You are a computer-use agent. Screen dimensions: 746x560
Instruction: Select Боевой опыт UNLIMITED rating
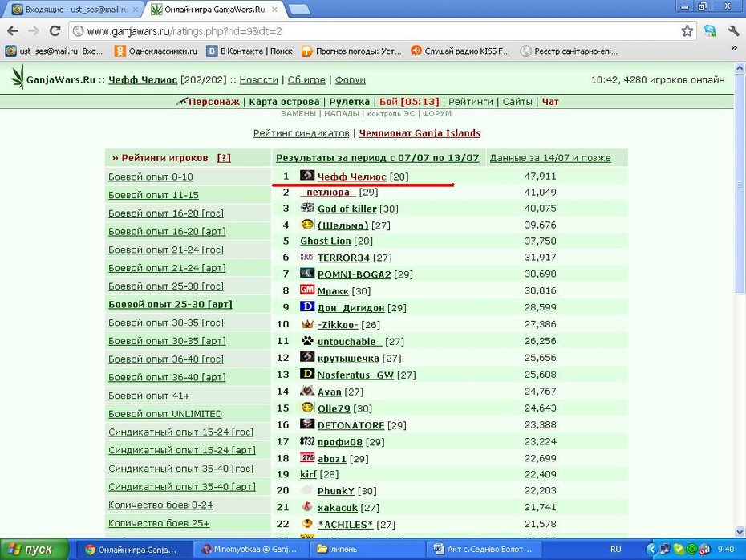[x=165, y=414]
